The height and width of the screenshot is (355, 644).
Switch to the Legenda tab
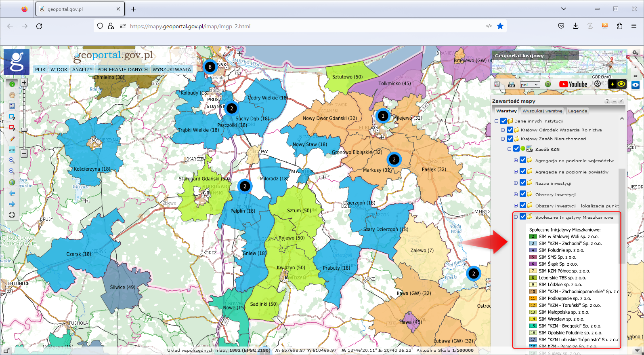tap(577, 111)
